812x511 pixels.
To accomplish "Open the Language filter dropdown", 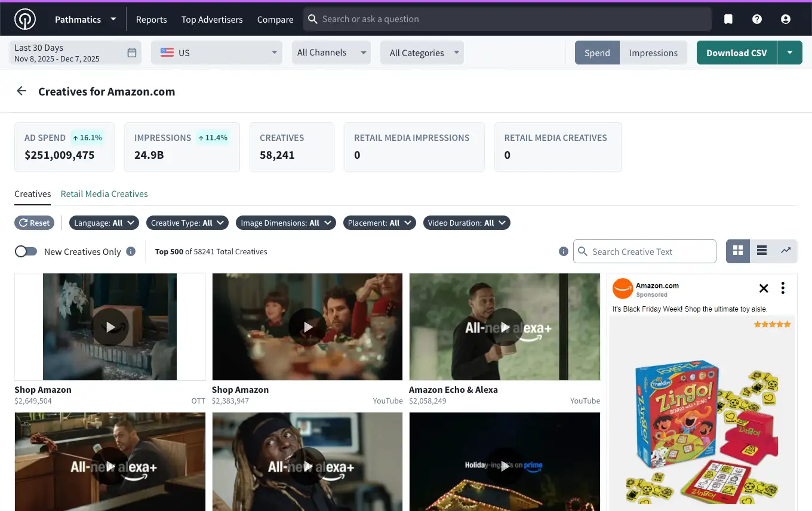I will [104, 223].
